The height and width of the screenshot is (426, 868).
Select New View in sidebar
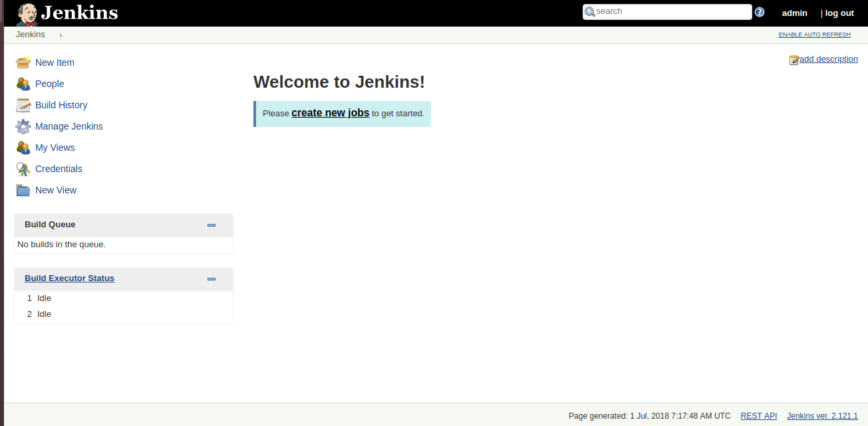tap(56, 190)
